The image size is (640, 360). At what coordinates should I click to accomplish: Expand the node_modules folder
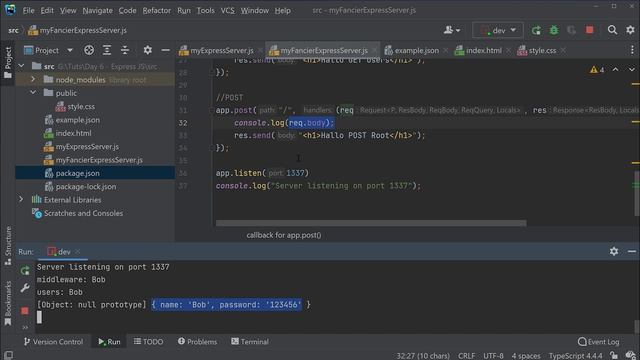click(x=33, y=79)
